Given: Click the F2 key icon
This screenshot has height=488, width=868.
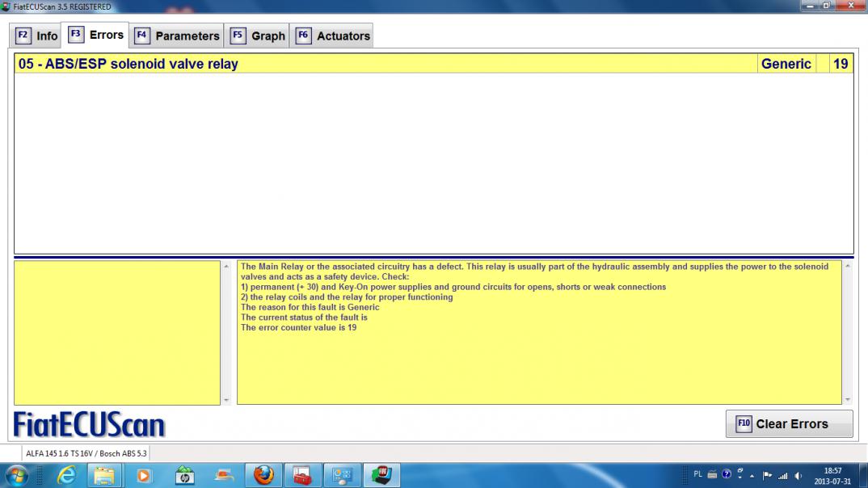Looking at the screenshot, I should (x=23, y=36).
